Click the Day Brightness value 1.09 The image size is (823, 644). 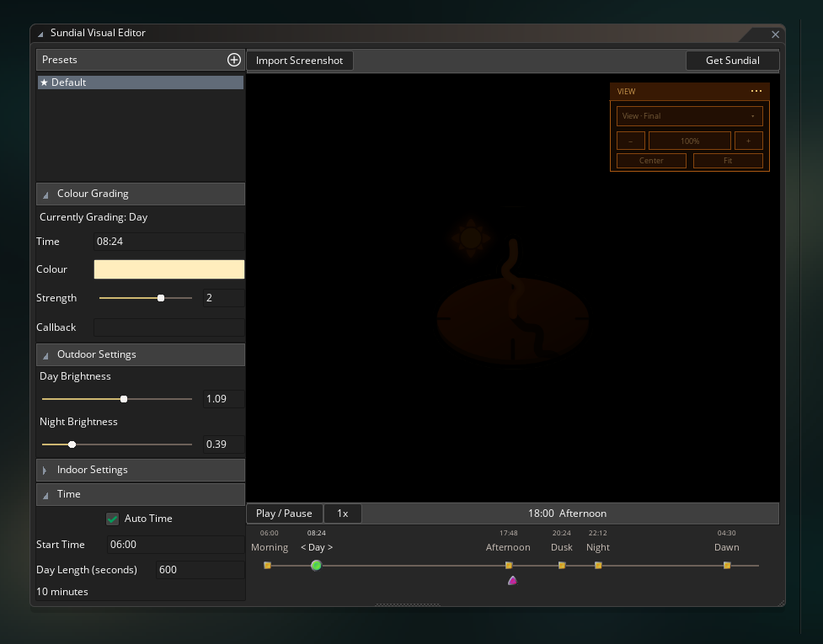tap(223, 399)
